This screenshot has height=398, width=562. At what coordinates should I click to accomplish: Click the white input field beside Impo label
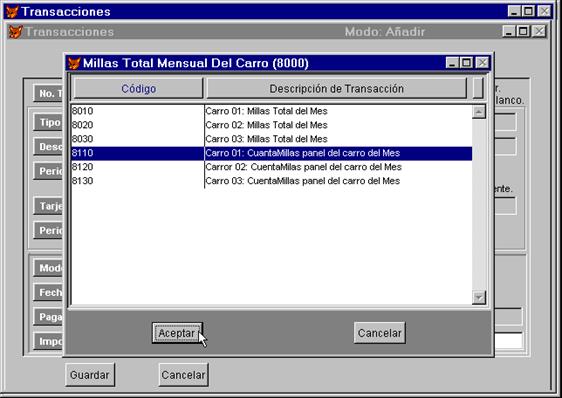(508, 341)
